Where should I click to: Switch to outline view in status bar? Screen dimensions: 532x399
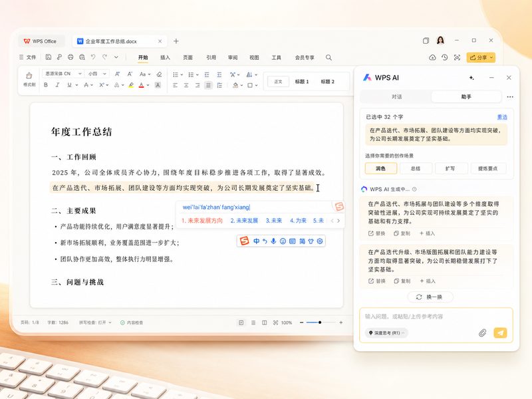point(253,323)
